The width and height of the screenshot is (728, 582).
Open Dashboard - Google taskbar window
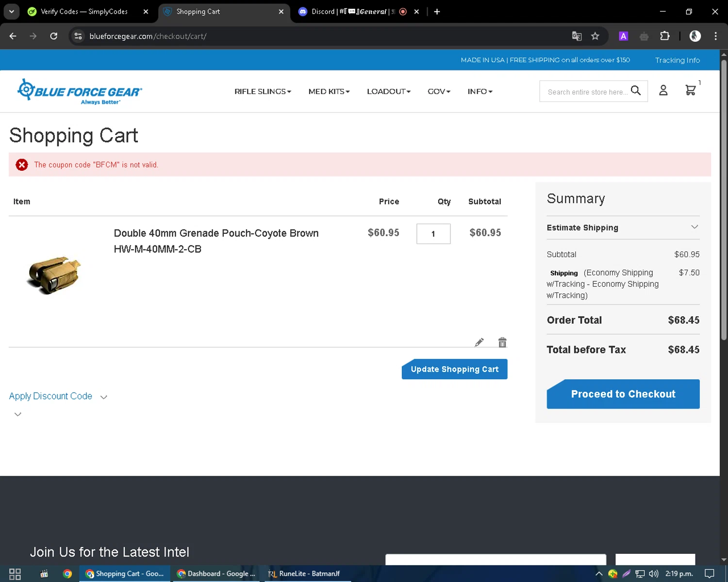pyautogui.click(x=216, y=574)
